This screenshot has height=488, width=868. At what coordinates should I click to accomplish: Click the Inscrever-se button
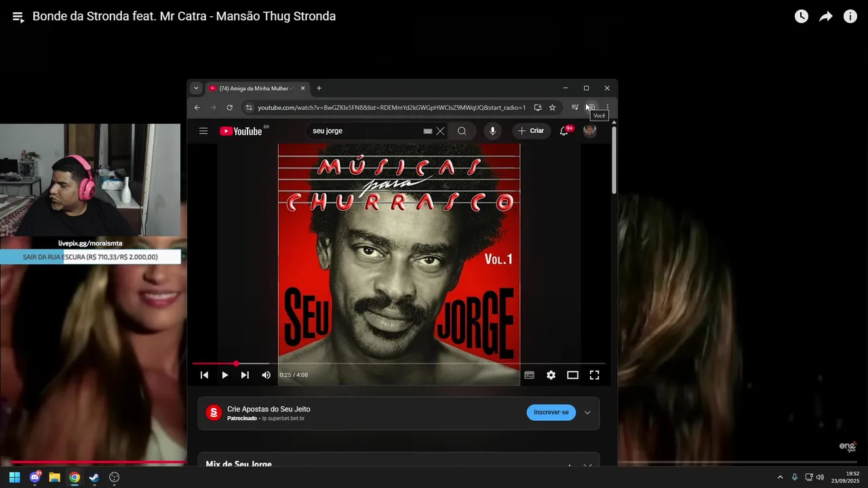(x=551, y=413)
